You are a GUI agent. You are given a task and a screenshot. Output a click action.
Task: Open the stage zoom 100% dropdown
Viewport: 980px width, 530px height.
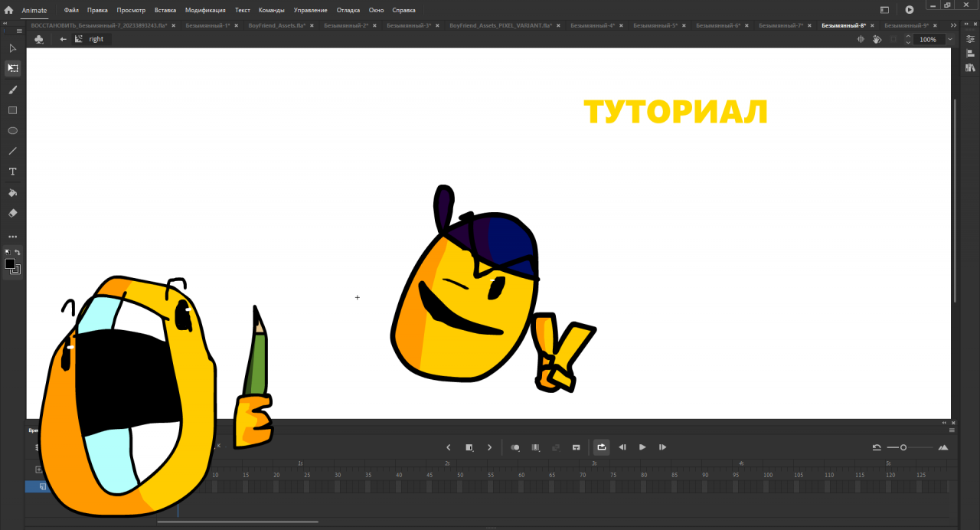pos(950,39)
